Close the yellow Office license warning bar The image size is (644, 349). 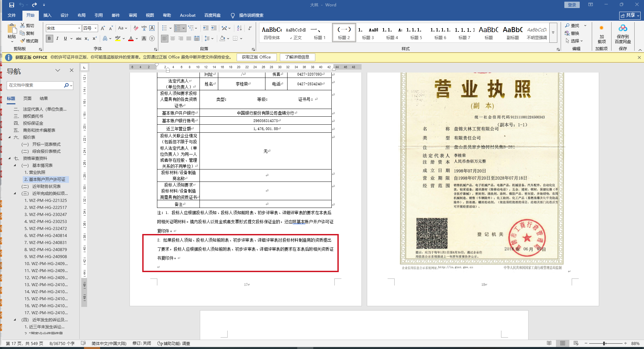[639, 57]
